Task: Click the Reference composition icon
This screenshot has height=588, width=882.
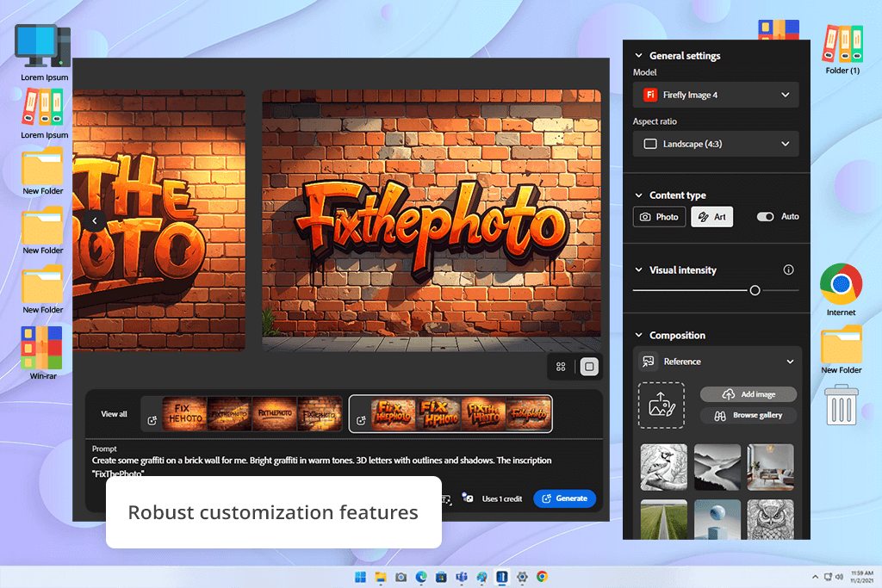Action: [x=649, y=362]
